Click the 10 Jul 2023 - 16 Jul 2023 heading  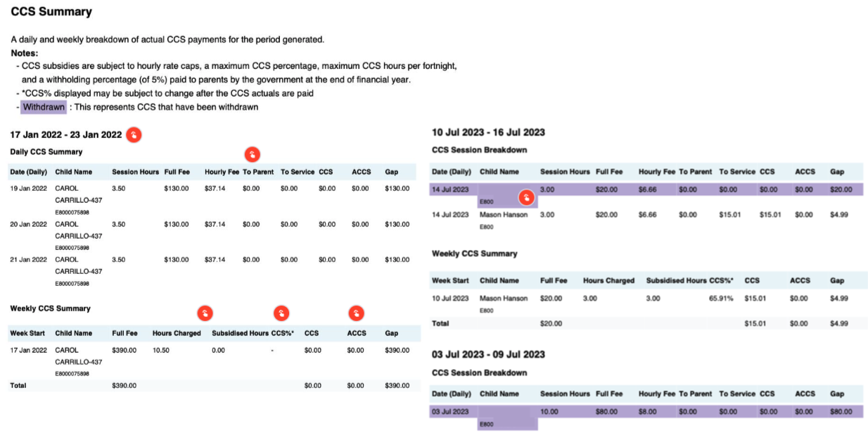488,132
